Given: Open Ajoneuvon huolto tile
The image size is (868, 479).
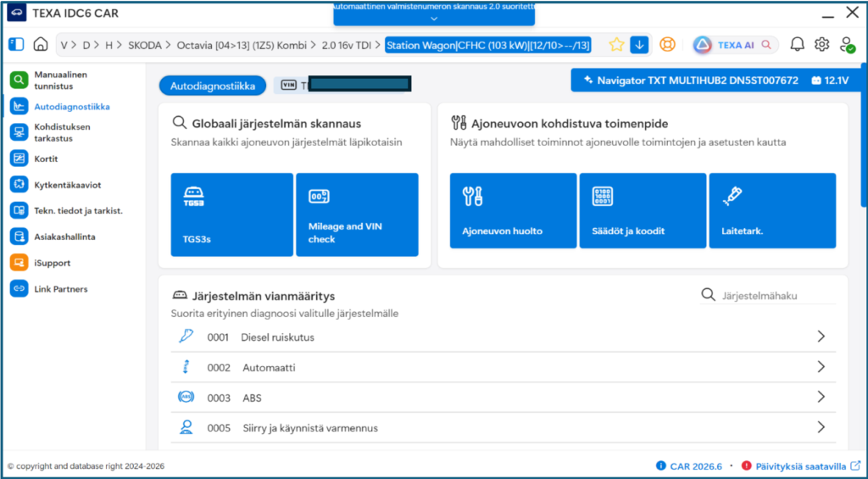Looking at the screenshot, I should coord(513,210).
